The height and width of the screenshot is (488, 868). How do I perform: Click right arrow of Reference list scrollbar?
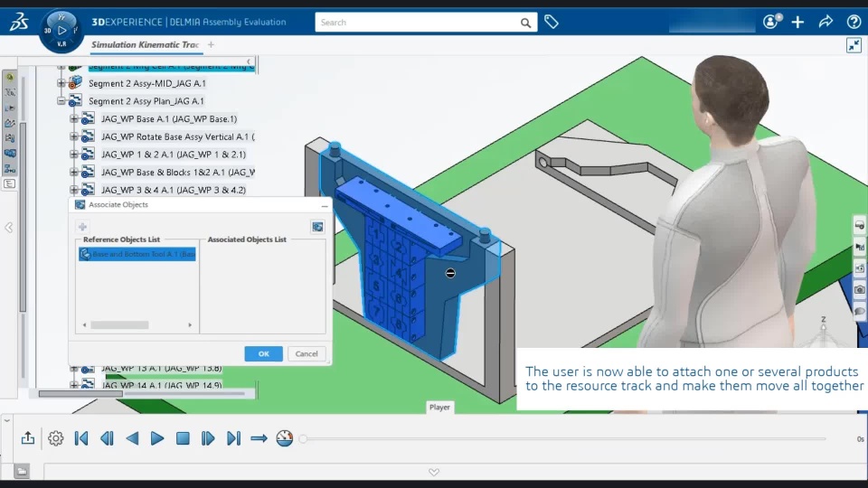(190, 324)
